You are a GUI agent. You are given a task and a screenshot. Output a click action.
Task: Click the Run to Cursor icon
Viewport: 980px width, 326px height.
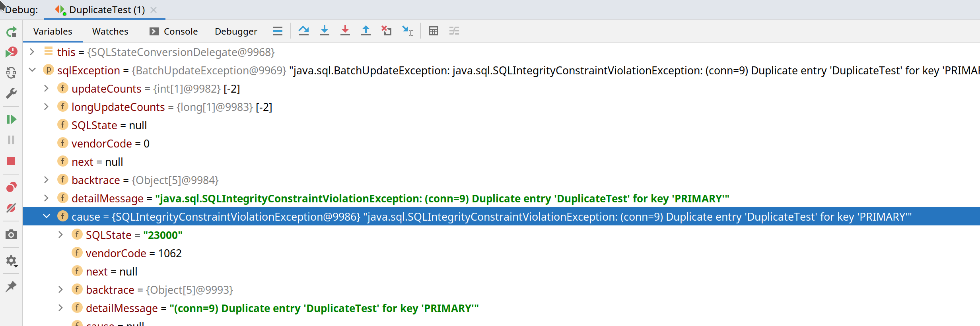tap(407, 31)
